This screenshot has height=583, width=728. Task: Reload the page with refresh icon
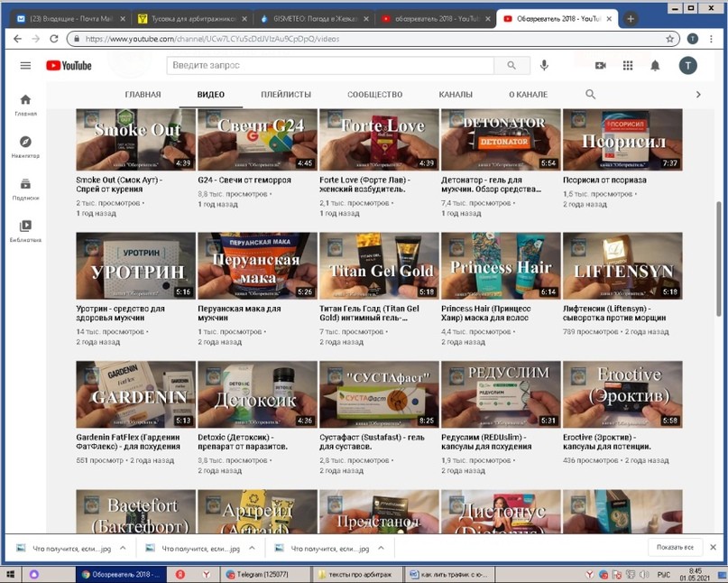[54, 39]
